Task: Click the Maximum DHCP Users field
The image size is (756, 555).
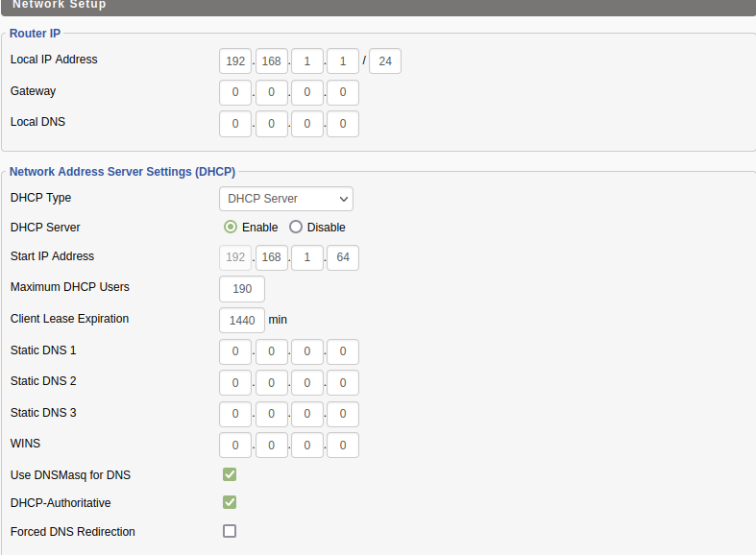Action: coord(242,289)
